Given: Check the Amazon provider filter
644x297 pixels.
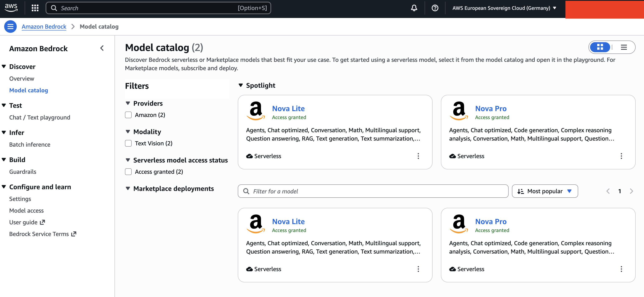Looking at the screenshot, I should coord(128,115).
